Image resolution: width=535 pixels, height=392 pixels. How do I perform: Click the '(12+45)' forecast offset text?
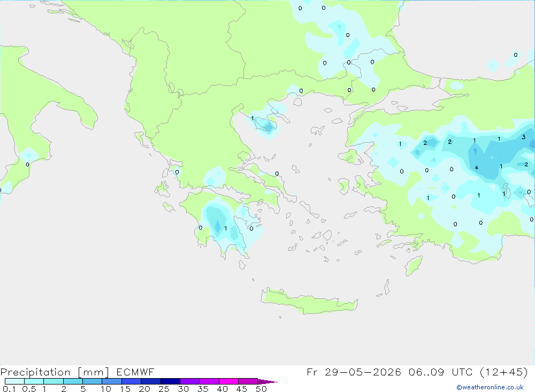coord(504,372)
